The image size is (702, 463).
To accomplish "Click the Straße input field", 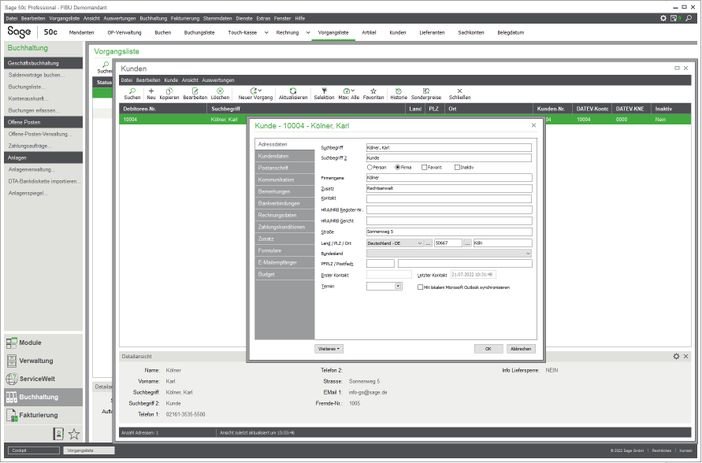I will tap(449, 232).
